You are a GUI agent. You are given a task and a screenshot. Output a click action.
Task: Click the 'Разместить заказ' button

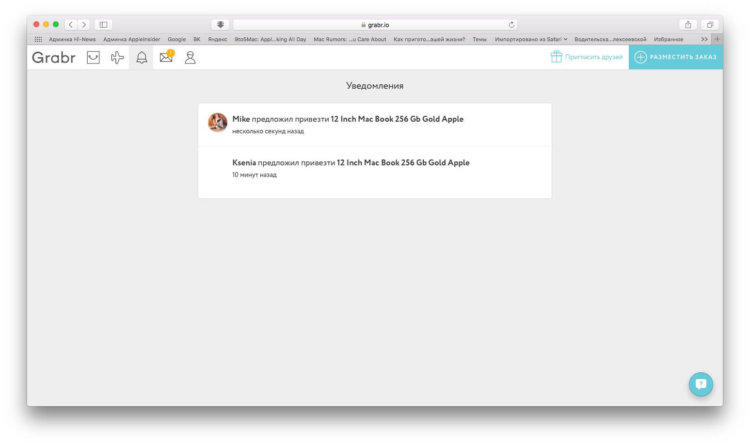pos(675,57)
